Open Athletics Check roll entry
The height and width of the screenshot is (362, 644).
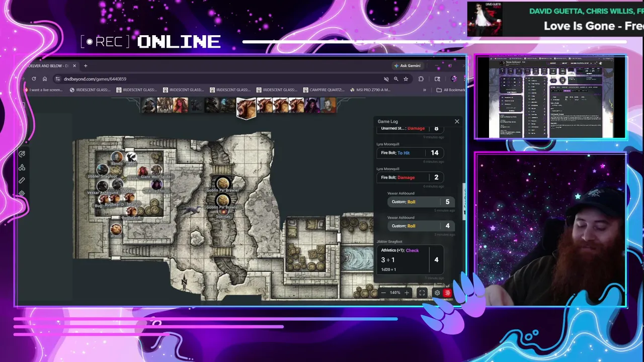[411, 260]
